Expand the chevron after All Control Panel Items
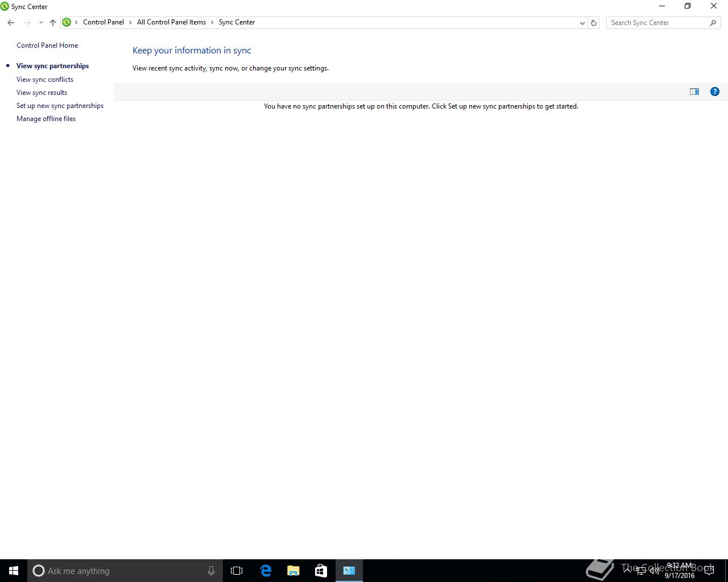 click(x=212, y=22)
